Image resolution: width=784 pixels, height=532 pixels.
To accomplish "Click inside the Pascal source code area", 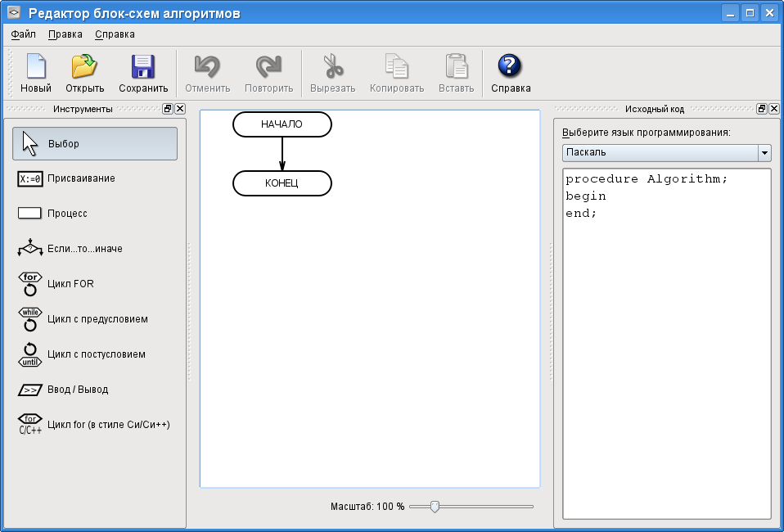I will tap(666, 344).
